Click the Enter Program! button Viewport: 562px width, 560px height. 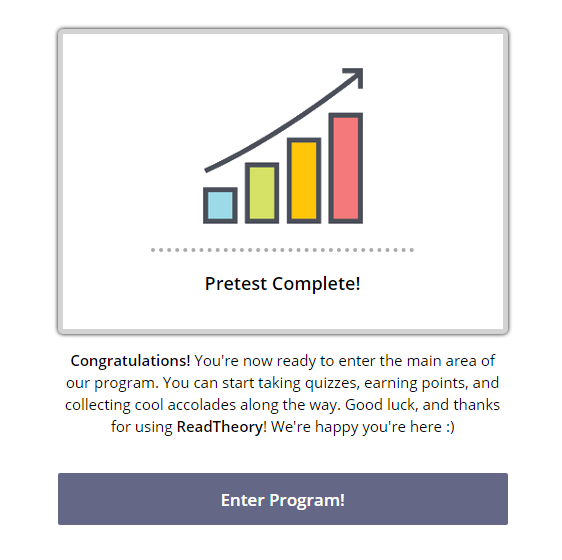click(x=283, y=499)
